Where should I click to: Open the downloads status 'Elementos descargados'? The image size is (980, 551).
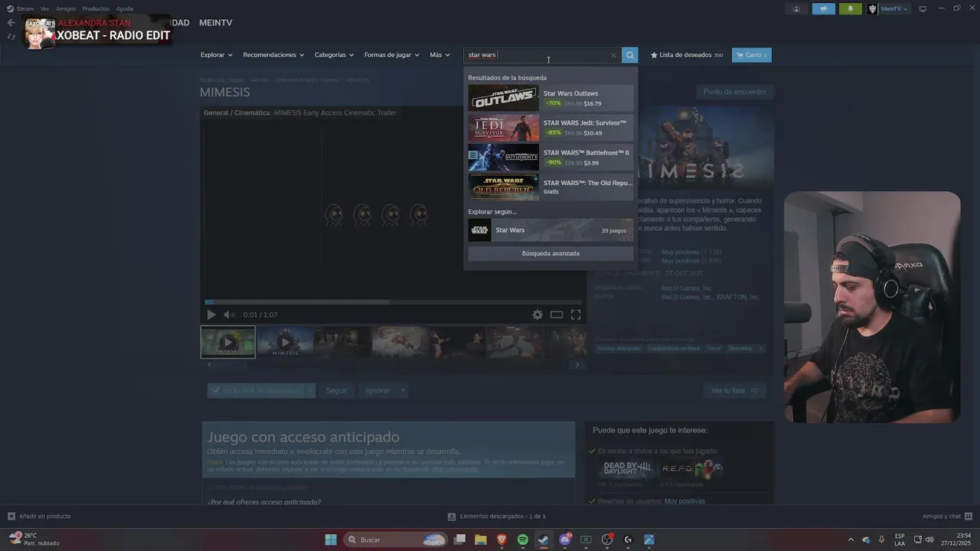click(497, 517)
